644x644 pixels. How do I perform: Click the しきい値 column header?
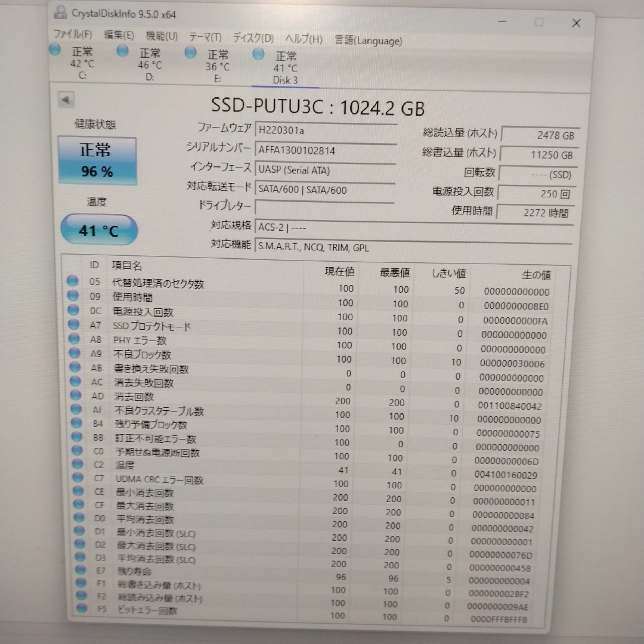449,273
